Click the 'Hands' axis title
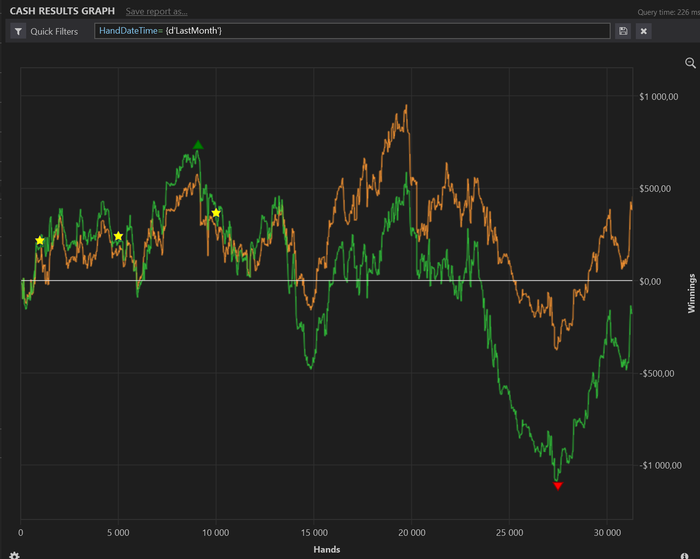 pyautogui.click(x=327, y=550)
